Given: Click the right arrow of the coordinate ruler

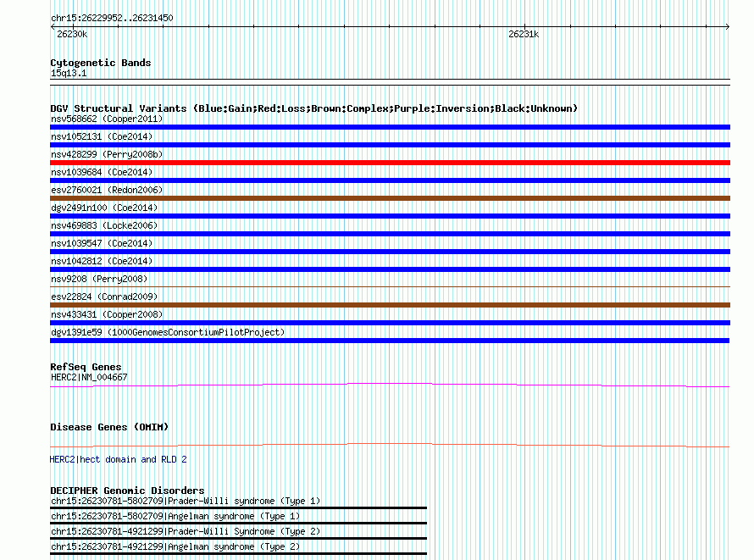Looking at the screenshot, I should tap(728, 27).
